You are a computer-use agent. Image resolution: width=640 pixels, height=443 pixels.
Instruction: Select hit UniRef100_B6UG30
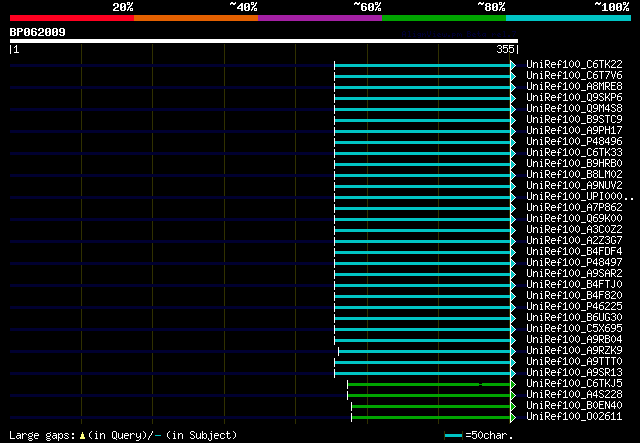point(574,318)
